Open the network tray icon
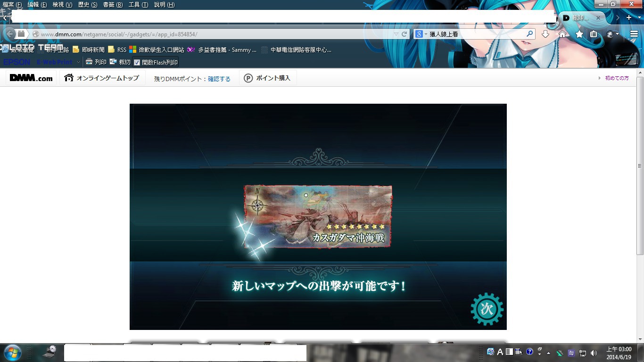 [x=583, y=353]
